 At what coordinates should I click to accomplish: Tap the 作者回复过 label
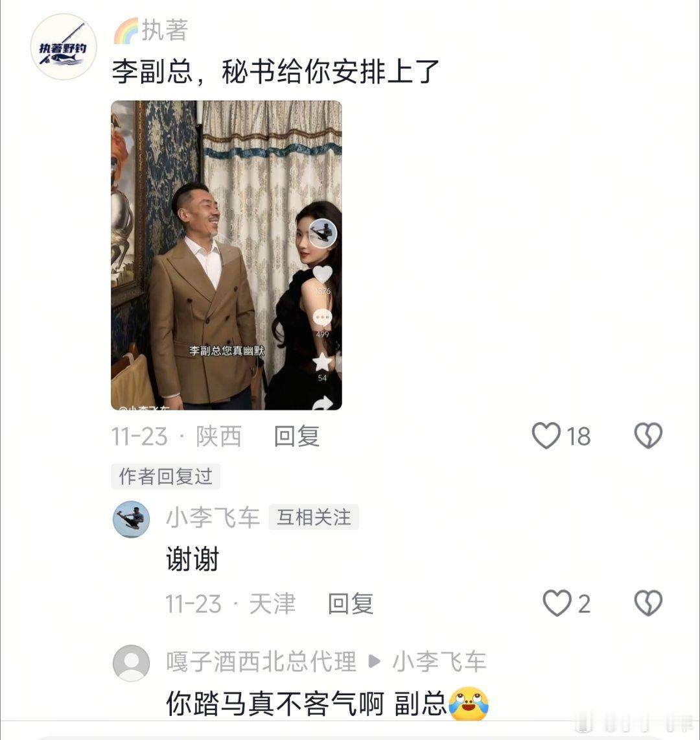pyautogui.click(x=165, y=476)
